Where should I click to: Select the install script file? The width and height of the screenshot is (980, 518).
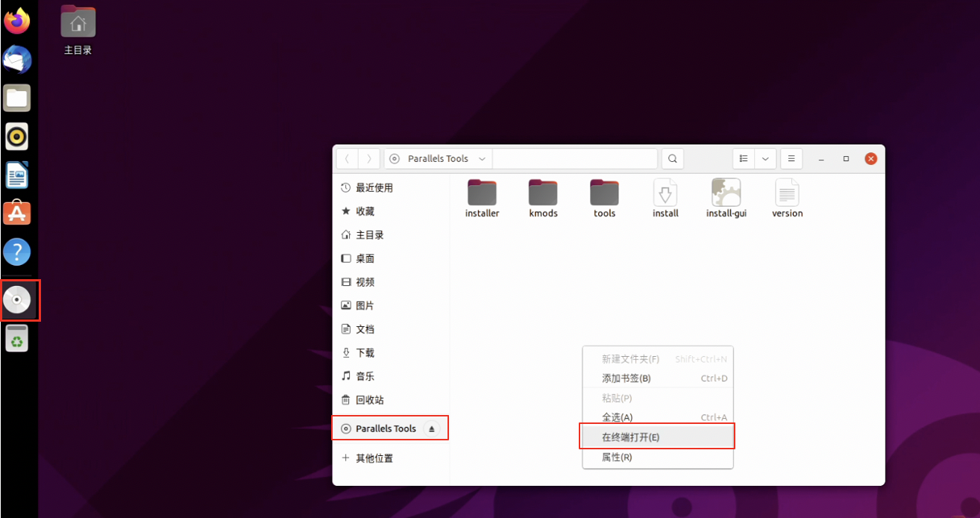tap(665, 199)
